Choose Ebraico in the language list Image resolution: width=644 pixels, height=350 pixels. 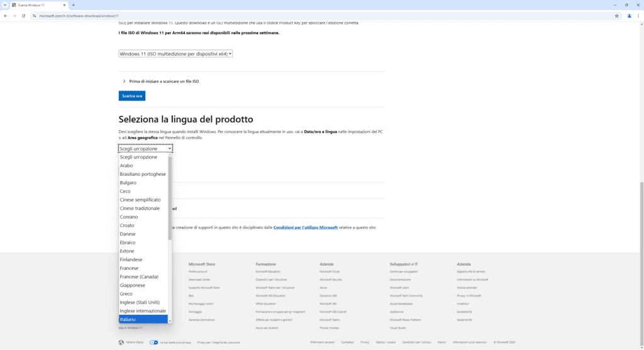tap(143, 243)
